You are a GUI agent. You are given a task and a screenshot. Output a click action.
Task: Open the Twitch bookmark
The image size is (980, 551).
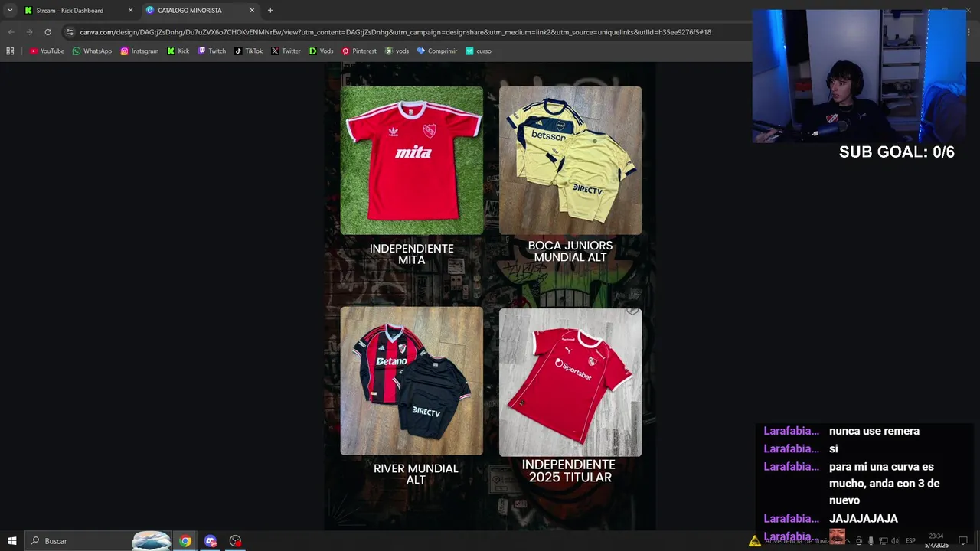click(212, 51)
